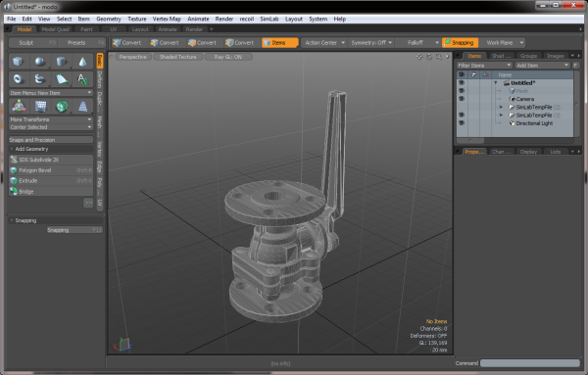Open the More Transforms dropdown
The width and height of the screenshot is (588, 375).
point(51,119)
